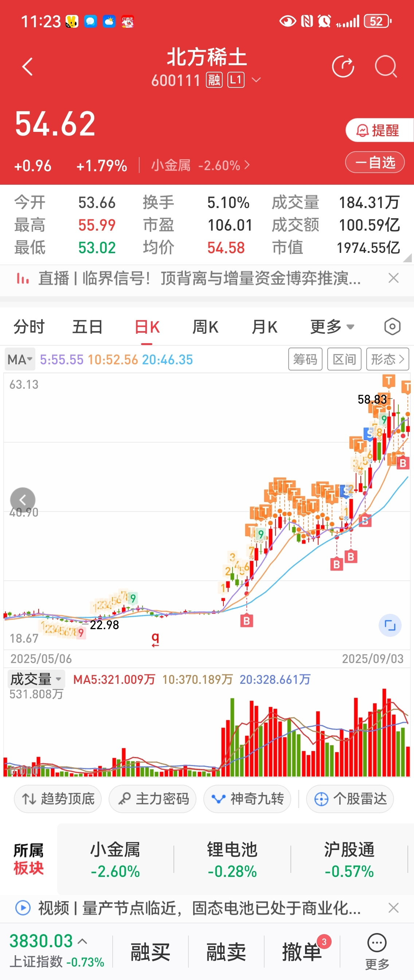
Task: Tap the 融 margin trading badge
Action: pyautogui.click(x=214, y=80)
